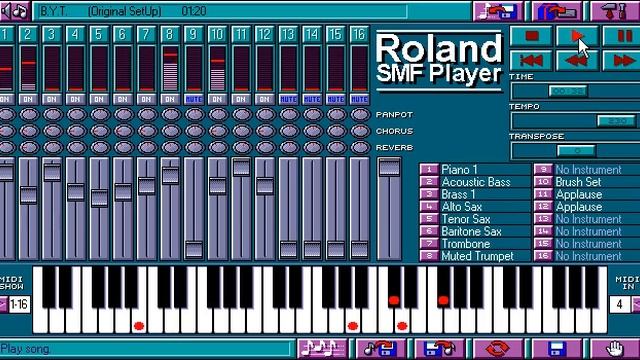Toggle channel 2 ON button
The height and width of the screenshot is (360, 640).
point(28,99)
